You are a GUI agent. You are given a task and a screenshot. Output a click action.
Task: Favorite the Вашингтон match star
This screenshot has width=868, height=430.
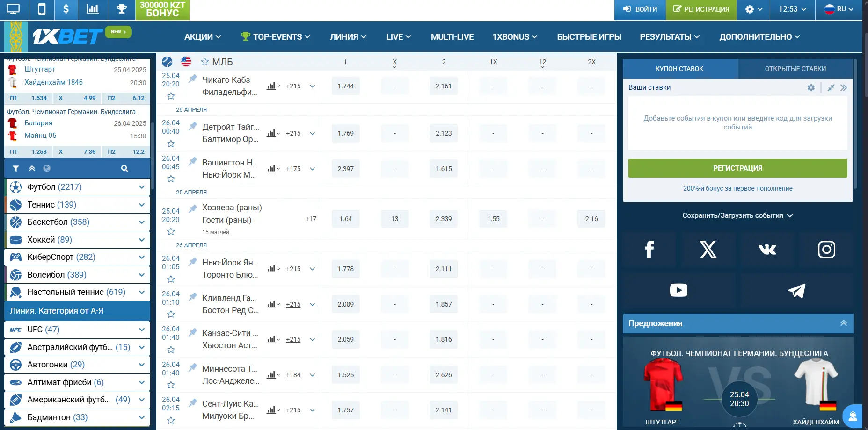(x=171, y=179)
